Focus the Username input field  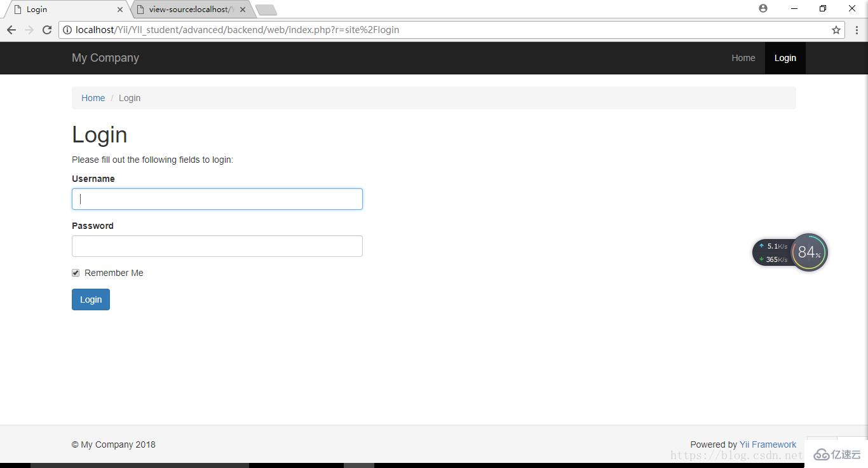pos(217,199)
